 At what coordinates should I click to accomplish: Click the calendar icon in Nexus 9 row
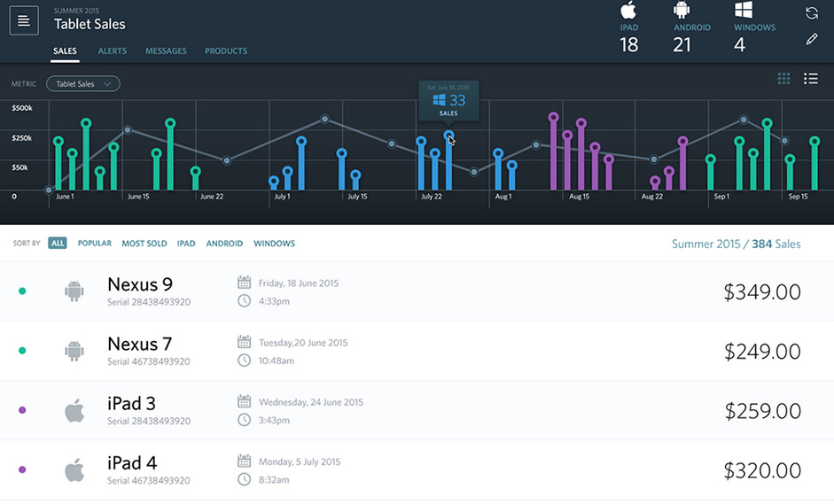pyautogui.click(x=244, y=283)
